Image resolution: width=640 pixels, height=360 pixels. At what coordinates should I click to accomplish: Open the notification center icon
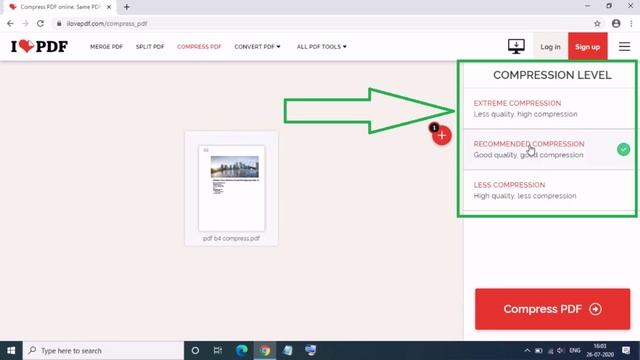626,351
